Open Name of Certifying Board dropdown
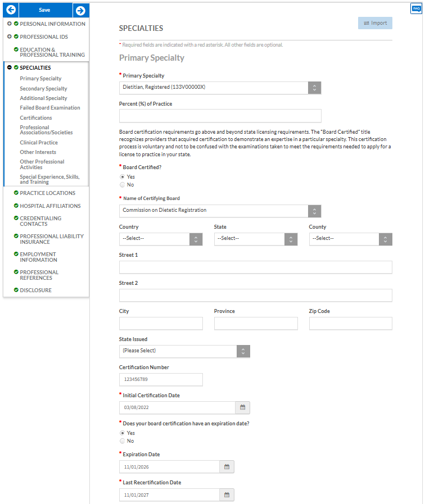The width and height of the screenshot is (425, 504). pos(220,211)
